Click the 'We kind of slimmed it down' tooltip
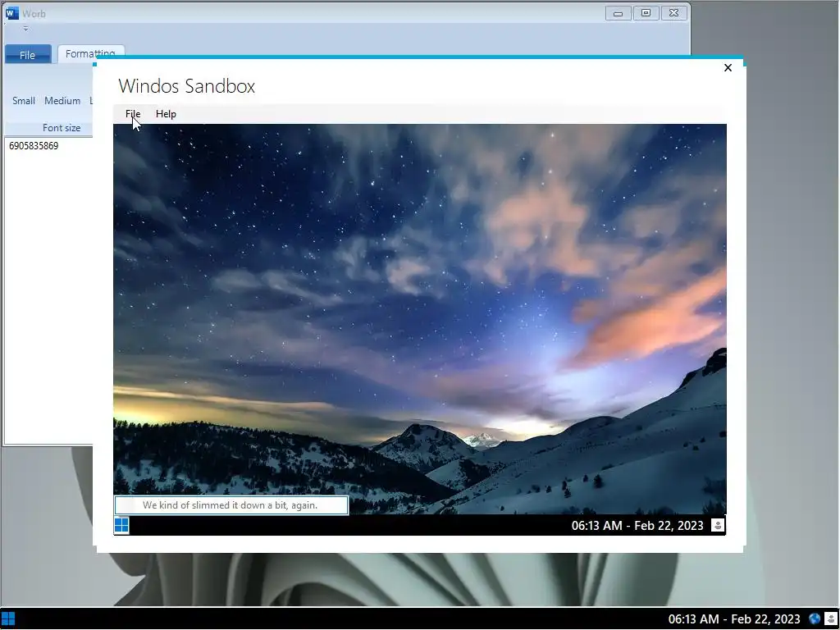The height and width of the screenshot is (630, 840). pyautogui.click(x=231, y=505)
